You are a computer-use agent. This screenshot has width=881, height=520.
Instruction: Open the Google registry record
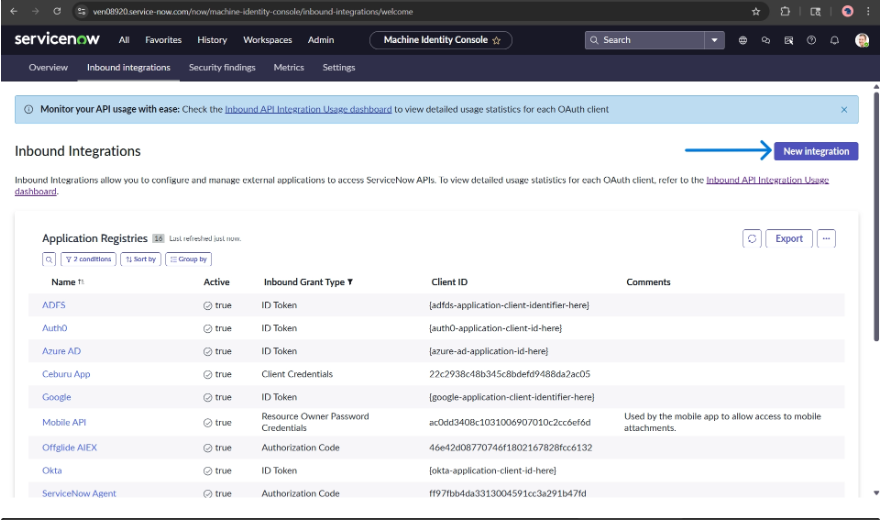(56, 397)
